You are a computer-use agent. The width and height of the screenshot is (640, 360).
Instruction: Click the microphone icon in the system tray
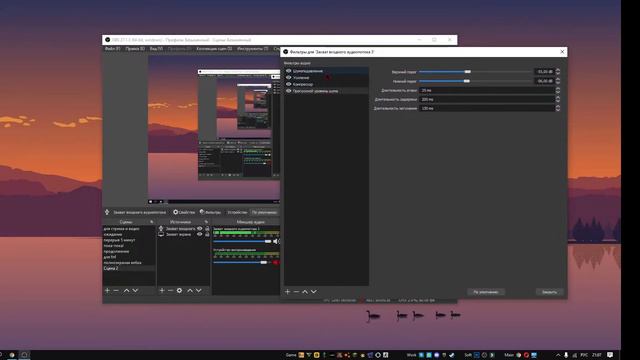coord(566,355)
